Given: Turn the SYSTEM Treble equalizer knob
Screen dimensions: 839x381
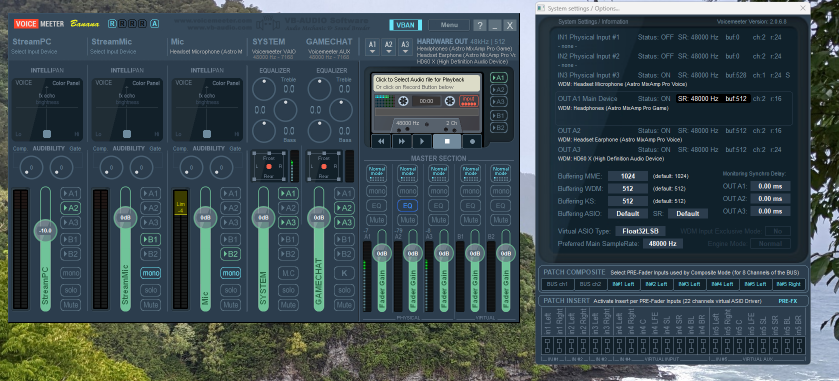Looking at the screenshot, I should pos(264,89).
